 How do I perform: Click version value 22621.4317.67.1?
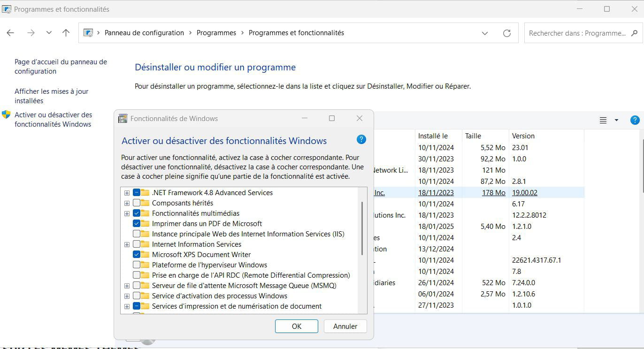[537, 260]
